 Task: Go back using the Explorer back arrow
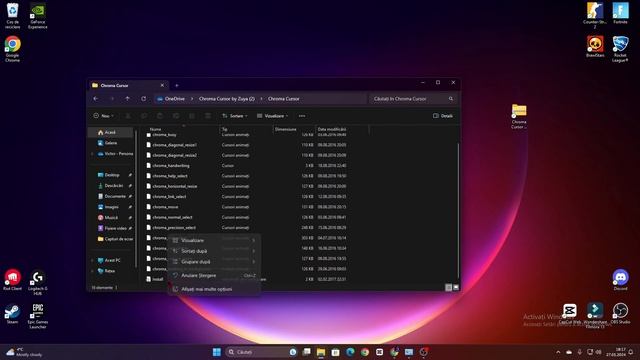coord(96,99)
